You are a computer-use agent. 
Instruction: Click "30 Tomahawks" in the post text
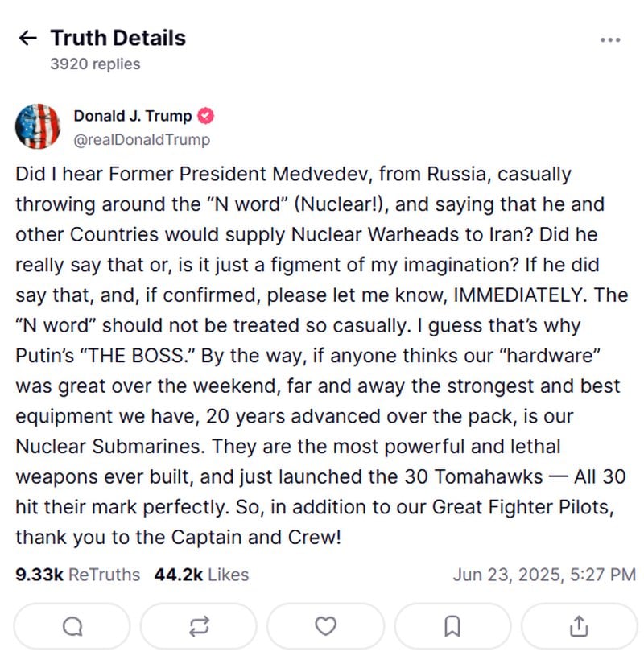pos(473,476)
